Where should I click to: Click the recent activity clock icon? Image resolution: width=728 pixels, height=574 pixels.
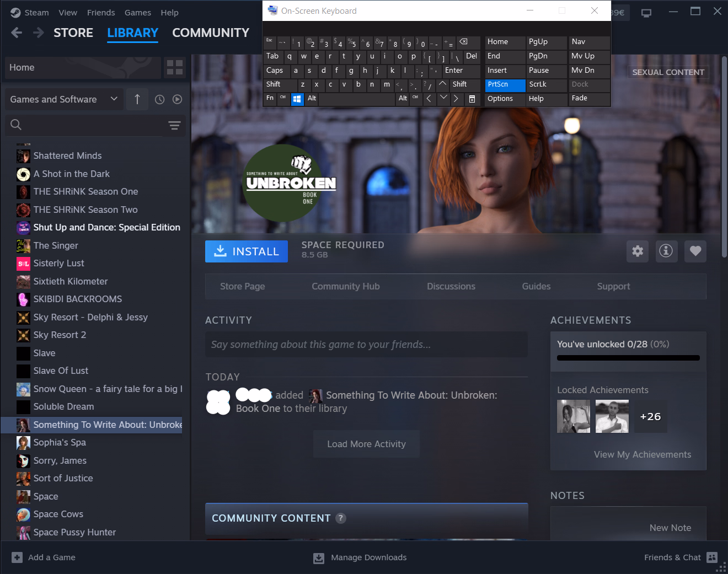point(159,99)
